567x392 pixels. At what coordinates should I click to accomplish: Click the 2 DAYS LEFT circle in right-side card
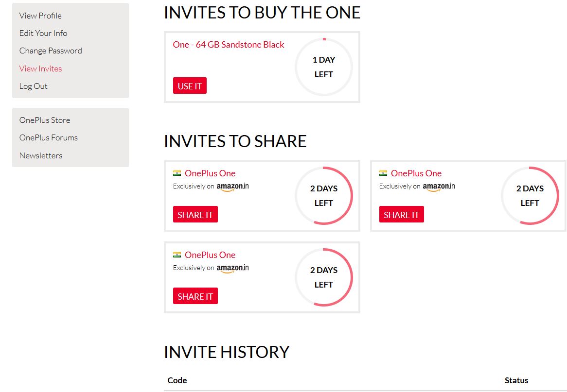coord(530,195)
